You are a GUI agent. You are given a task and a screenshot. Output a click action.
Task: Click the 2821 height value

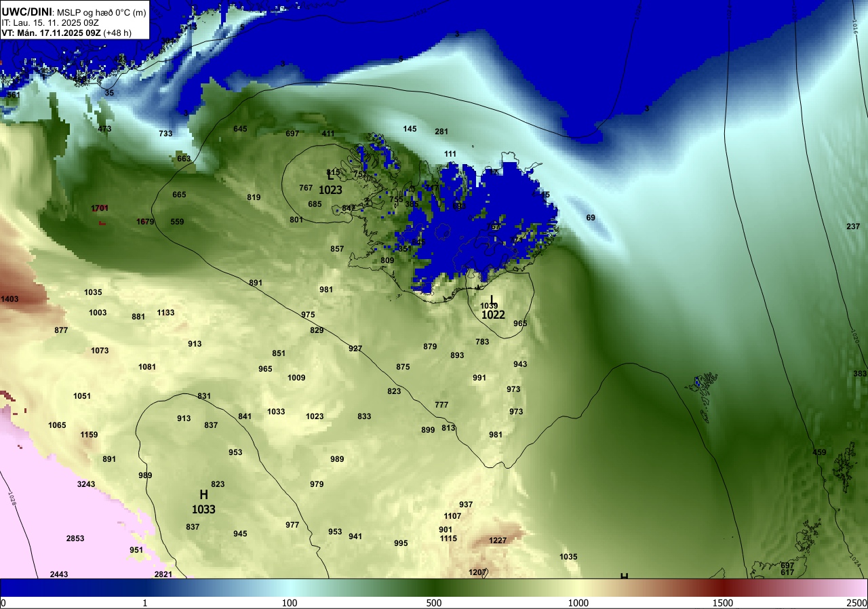163,574
